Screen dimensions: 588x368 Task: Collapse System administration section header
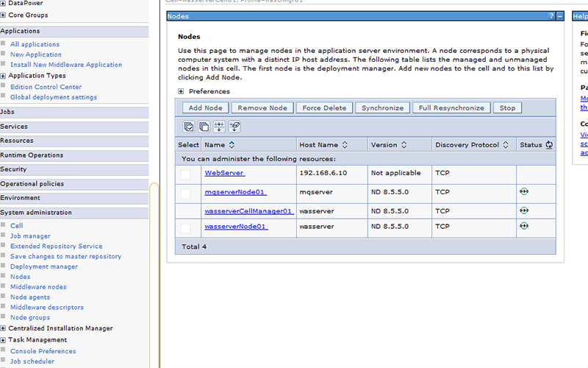74,213
